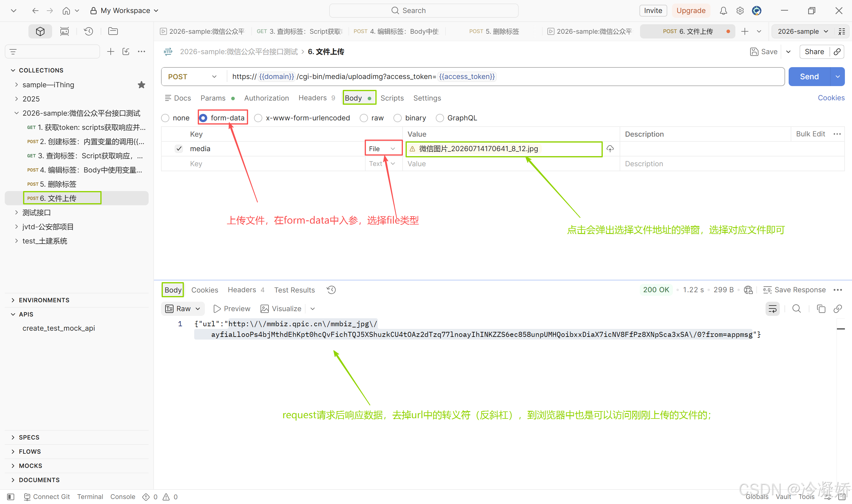The height and width of the screenshot is (504, 852).
Task: Click the network globe icon in the response bar
Action: pyautogui.click(x=748, y=290)
